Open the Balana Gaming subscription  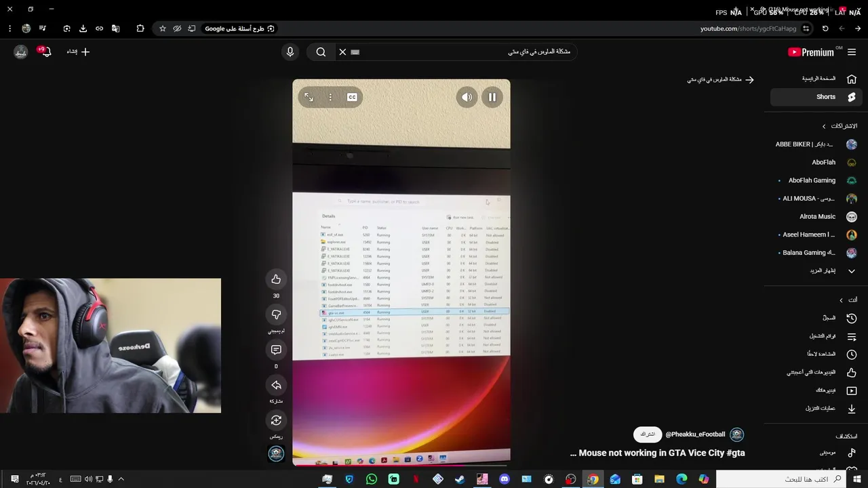[816, 253]
